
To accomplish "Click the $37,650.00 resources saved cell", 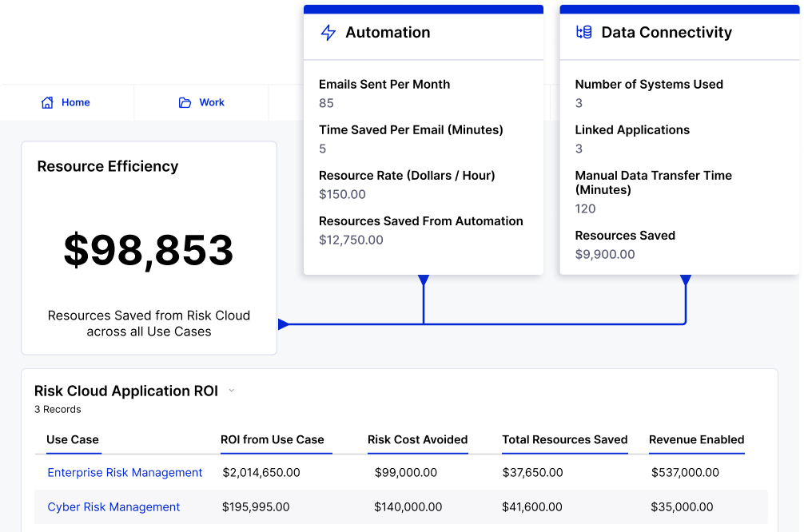I will (532, 473).
